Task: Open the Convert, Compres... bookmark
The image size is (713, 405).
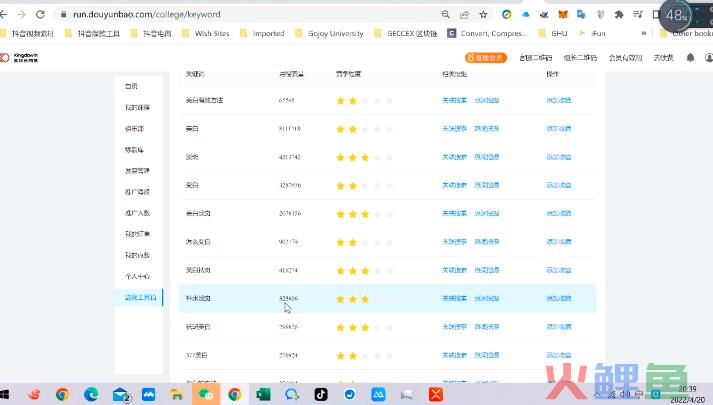Action: pos(487,33)
